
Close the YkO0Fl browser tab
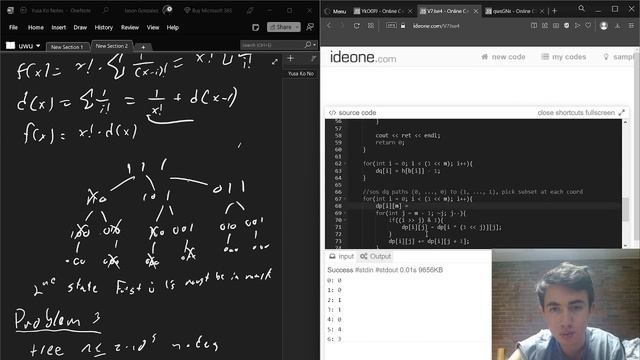coord(410,11)
